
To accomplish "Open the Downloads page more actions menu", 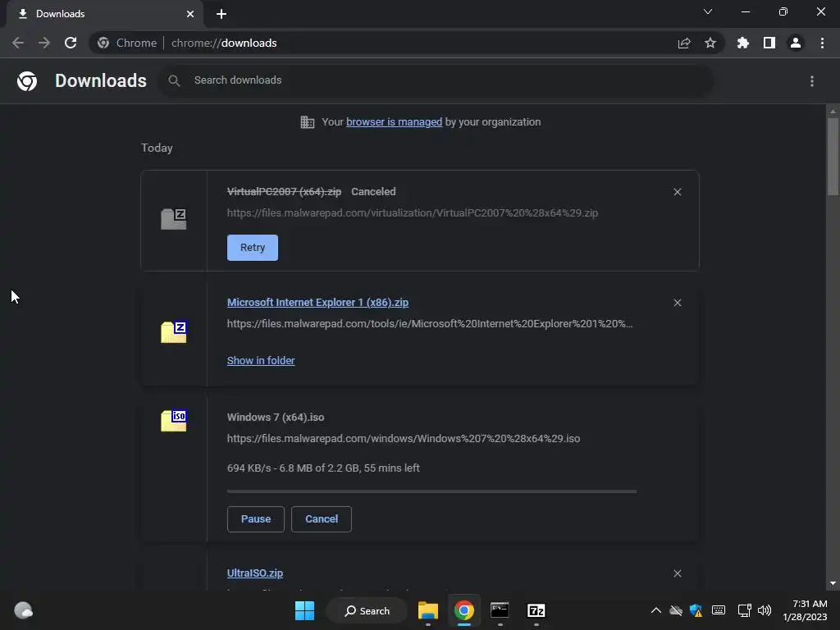I will (812, 81).
